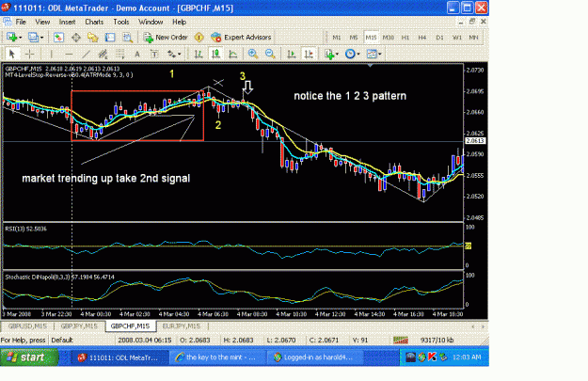Show the Market Watch window
Viewport: 588px width, 381px height.
(x=58, y=37)
